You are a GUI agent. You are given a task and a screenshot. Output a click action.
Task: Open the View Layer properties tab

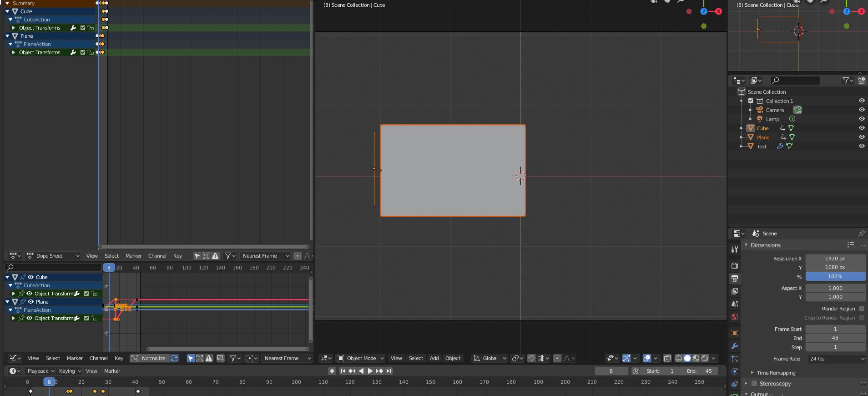[x=734, y=291]
